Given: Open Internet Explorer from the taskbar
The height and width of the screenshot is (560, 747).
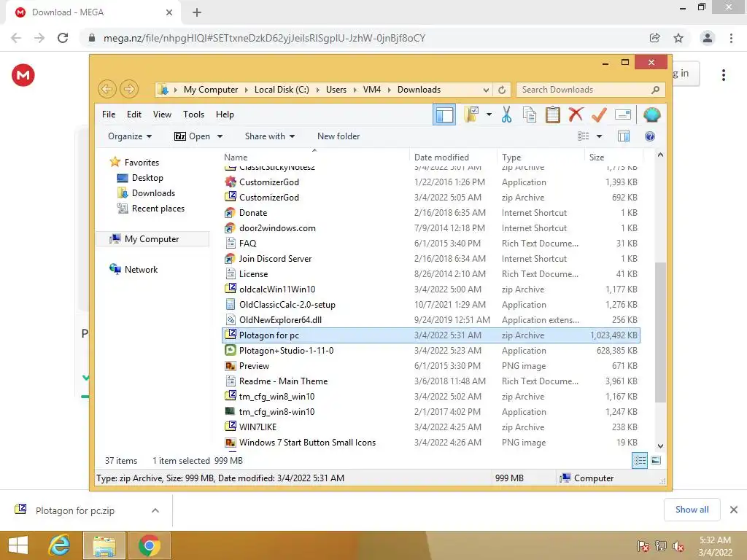Looking at the screenshot, I should tap(60, 545).
